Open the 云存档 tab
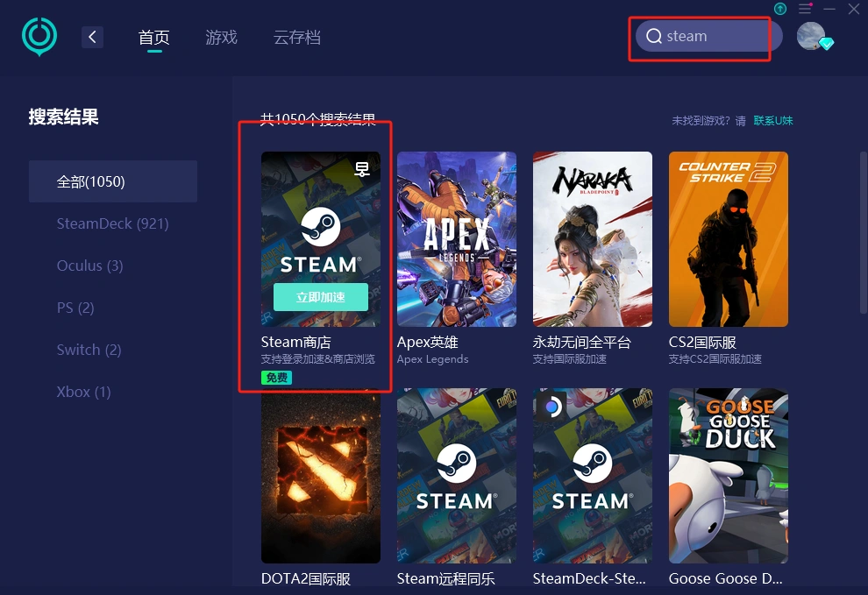 pos(296,37)
